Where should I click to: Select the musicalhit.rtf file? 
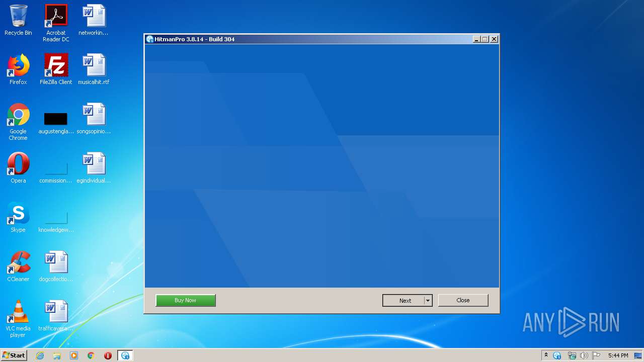(94, 69)
